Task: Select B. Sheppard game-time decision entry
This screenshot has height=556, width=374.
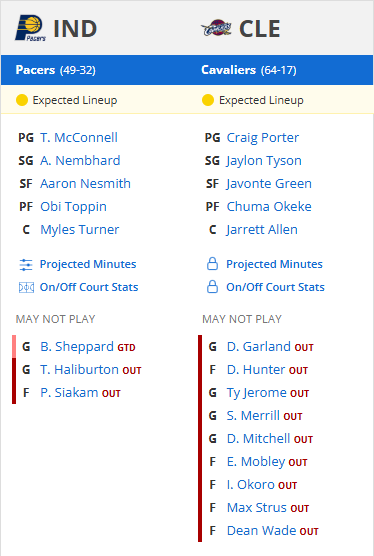Action: click(x=77, y=347)
